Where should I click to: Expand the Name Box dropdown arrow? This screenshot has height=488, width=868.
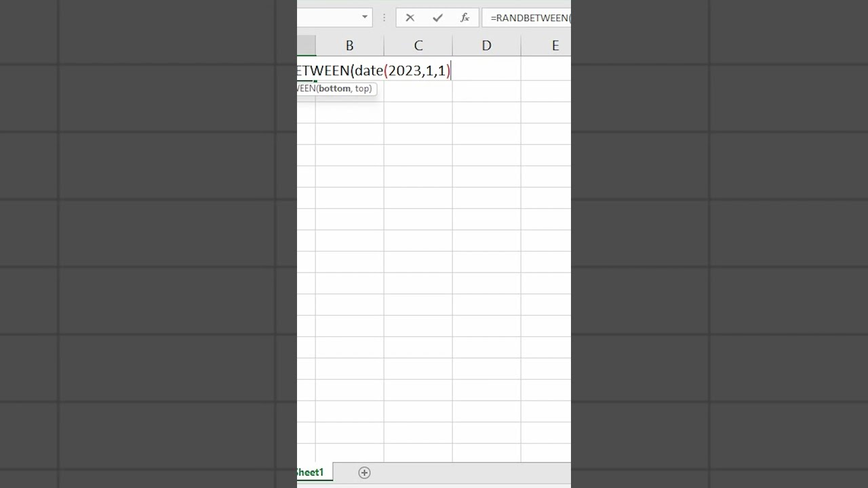point(365,18)
